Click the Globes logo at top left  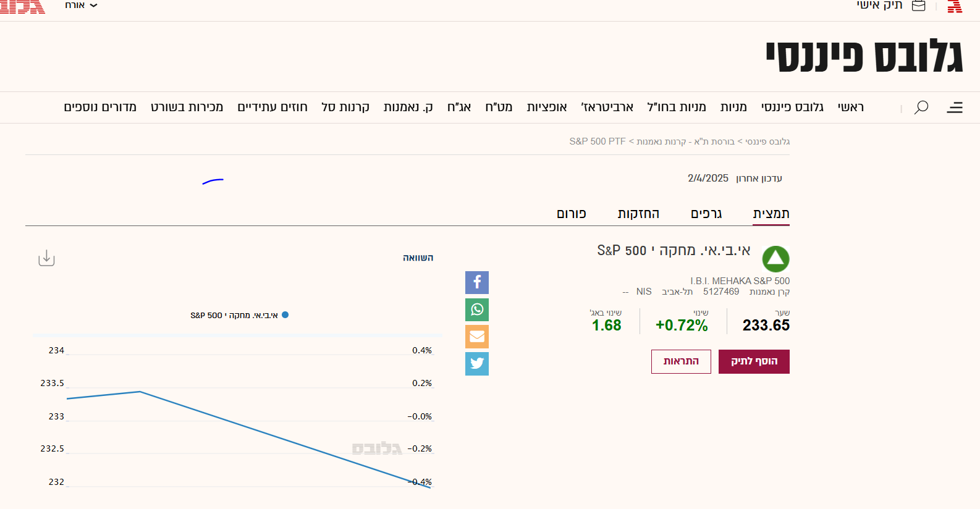pos(22,6)
